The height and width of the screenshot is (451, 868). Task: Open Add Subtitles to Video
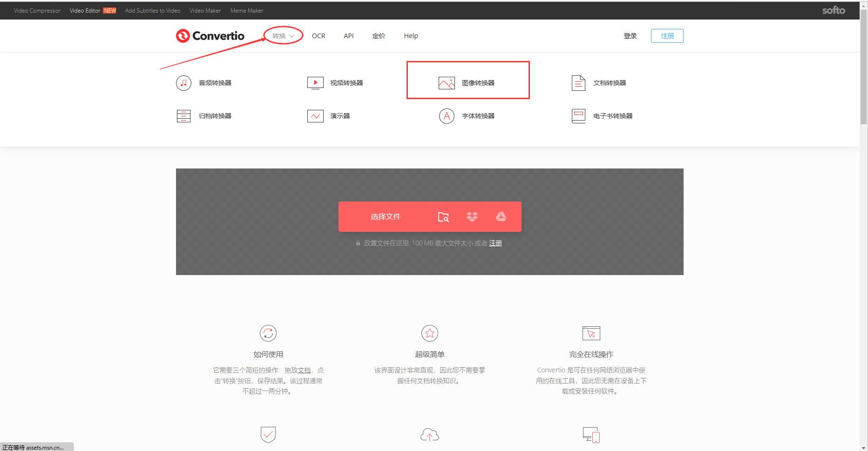point(153,10)
